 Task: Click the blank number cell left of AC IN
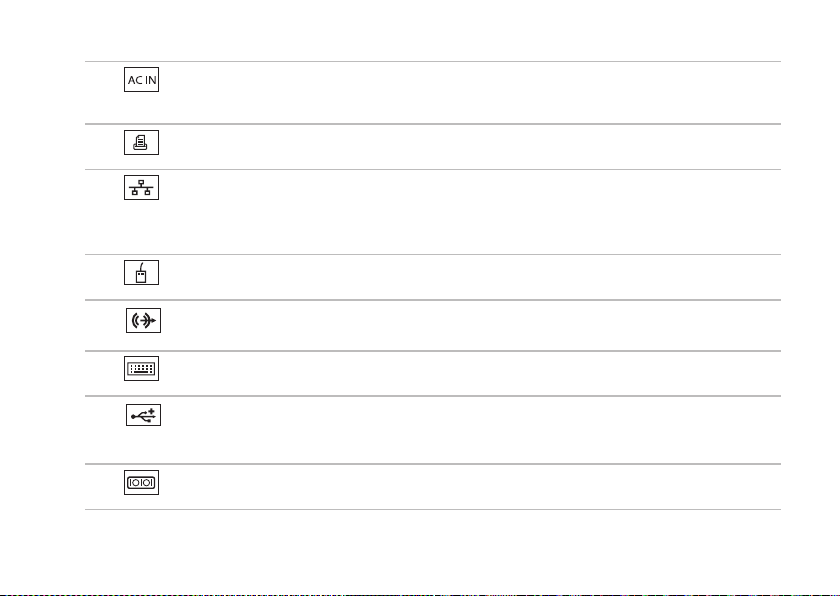pos(103,93)
